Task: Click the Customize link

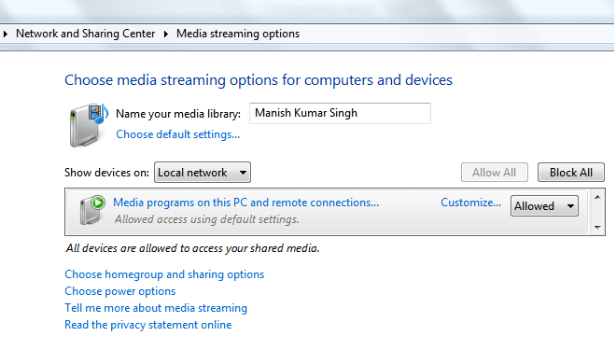Action: [470, 203]
